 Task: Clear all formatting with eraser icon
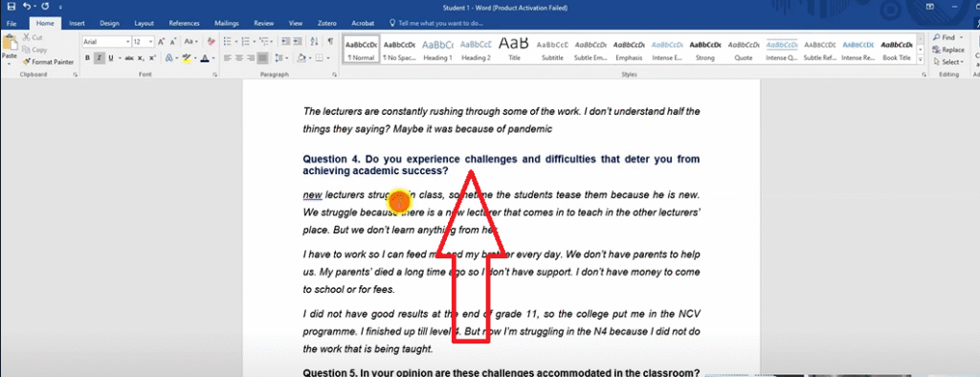tap(212, 42)
